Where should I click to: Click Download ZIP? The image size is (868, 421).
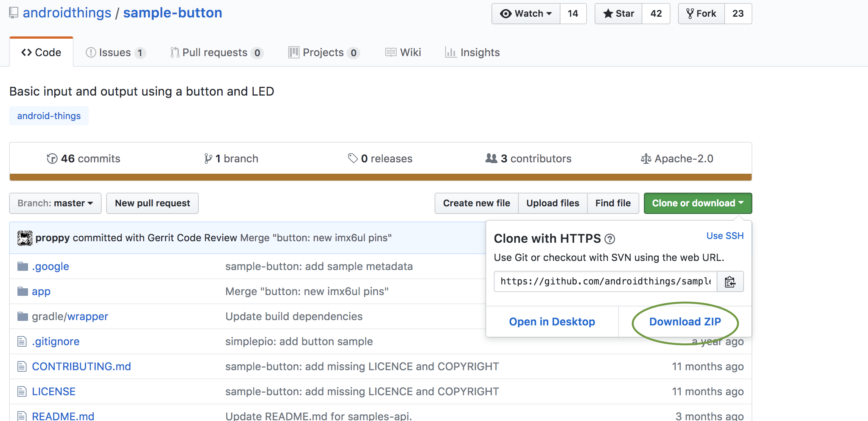[x=685, y=322]
